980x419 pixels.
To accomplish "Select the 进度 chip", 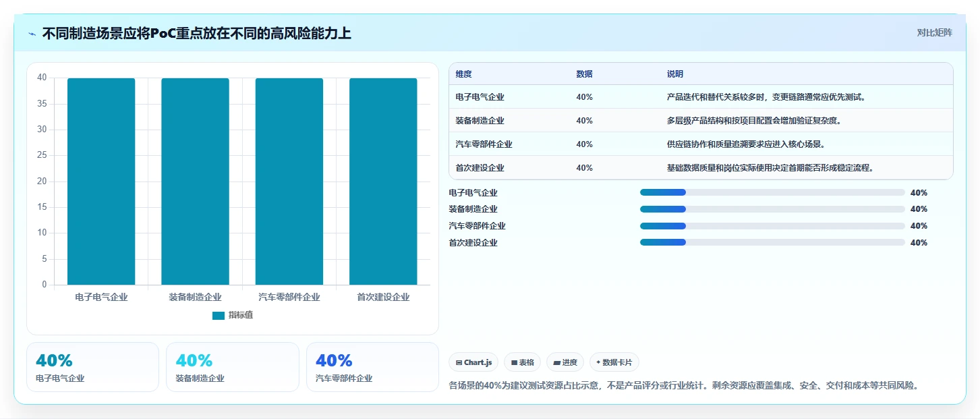I will [565, 362].
